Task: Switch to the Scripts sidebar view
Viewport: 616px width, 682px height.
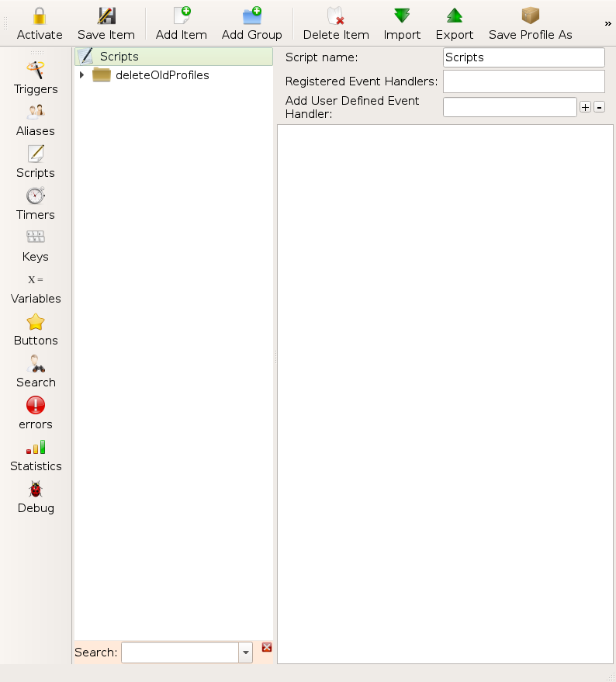Action: click(x=36, y=162)
